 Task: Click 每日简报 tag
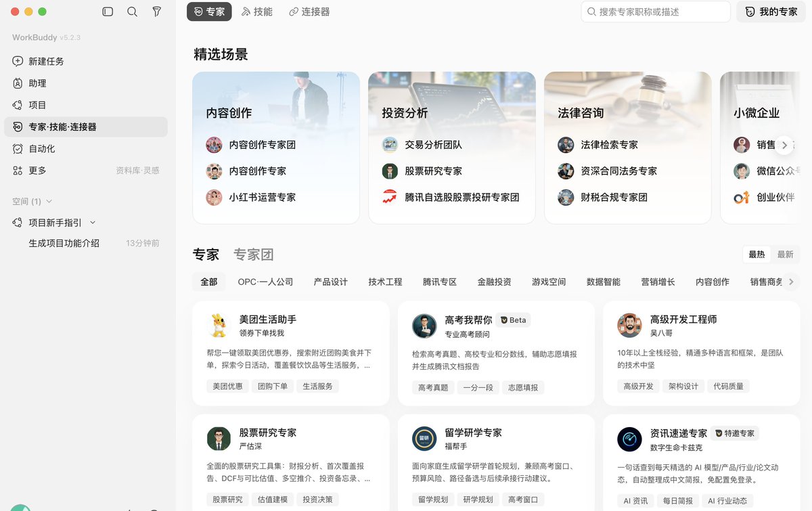point(677,501)
